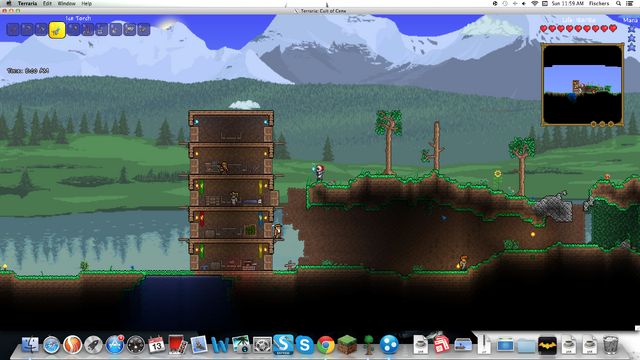Open the blue folder in the Dock

click(527, 346)
